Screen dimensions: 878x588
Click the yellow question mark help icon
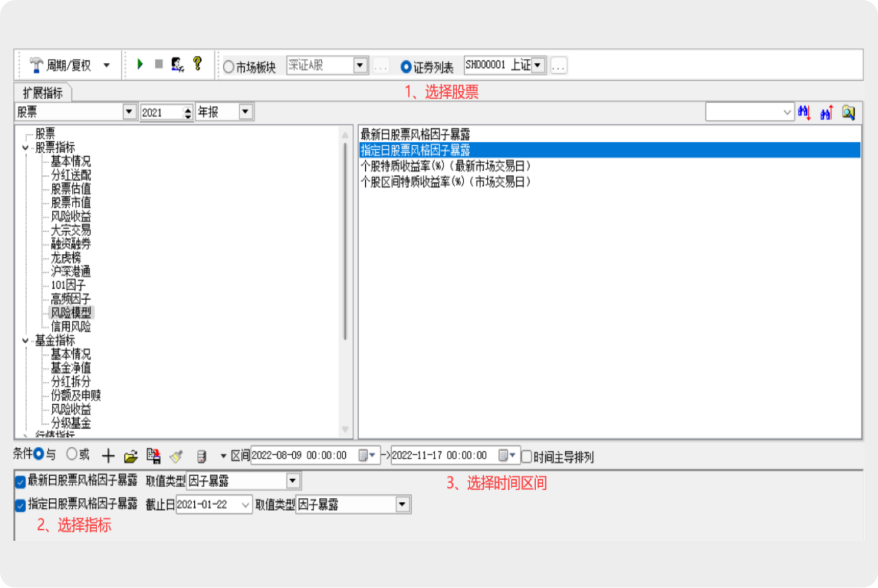click(197, 63)
